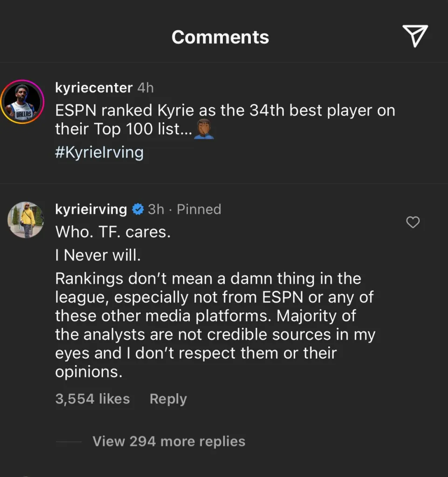448x477 pixels.
Task: Tap the 3h timestamp on kyrieirving's comment
Action: 156,210
